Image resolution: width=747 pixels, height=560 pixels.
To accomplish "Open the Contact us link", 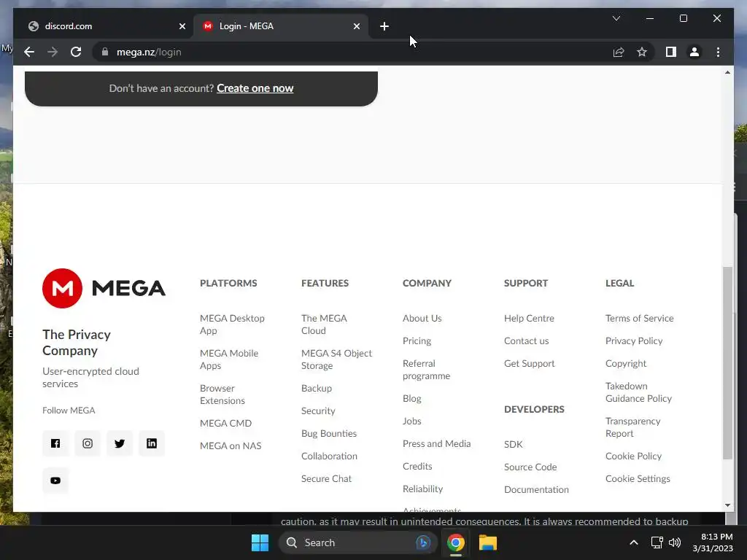I will pos(527,341).
